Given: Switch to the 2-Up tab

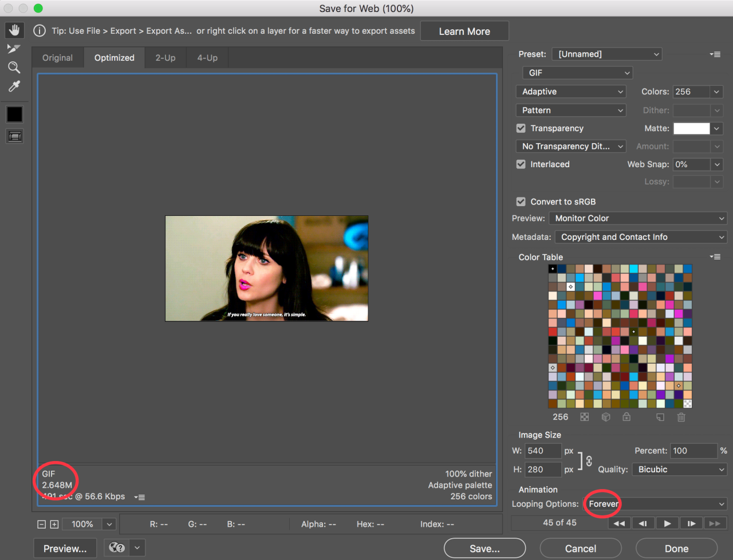Looking at the screenshot, I should [x=165, y=58].
